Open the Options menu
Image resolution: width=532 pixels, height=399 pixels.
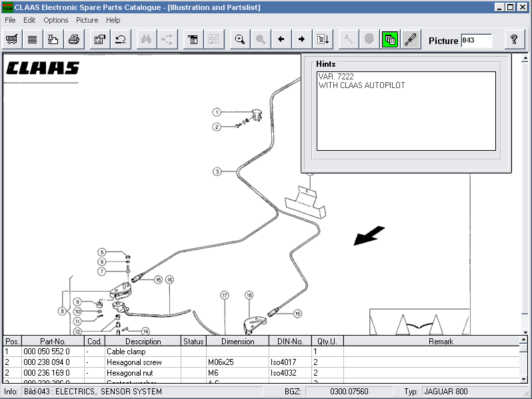coord(55,20)
